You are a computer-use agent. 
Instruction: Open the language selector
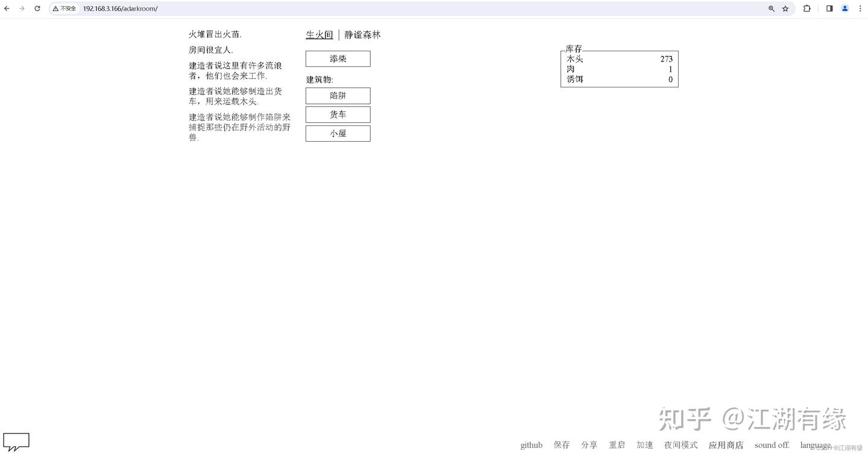815,445
